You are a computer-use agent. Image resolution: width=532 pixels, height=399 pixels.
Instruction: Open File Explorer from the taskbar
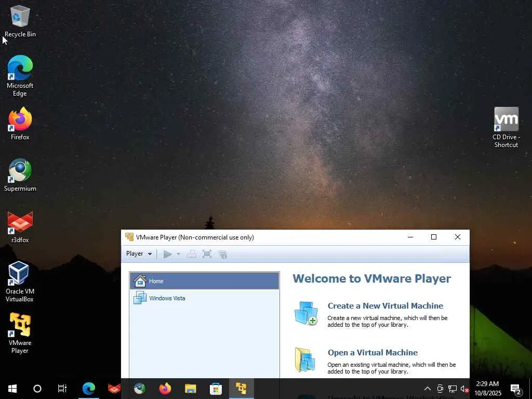[190, 389]
